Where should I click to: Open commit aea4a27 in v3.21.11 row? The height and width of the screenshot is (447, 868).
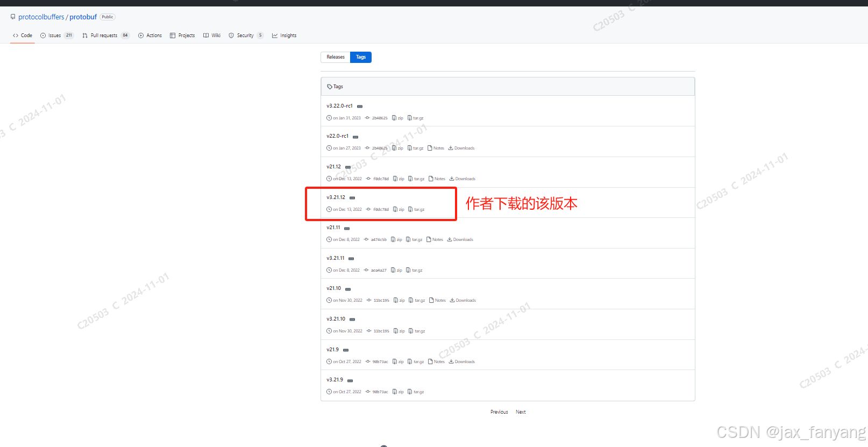(x=375, y=270)
